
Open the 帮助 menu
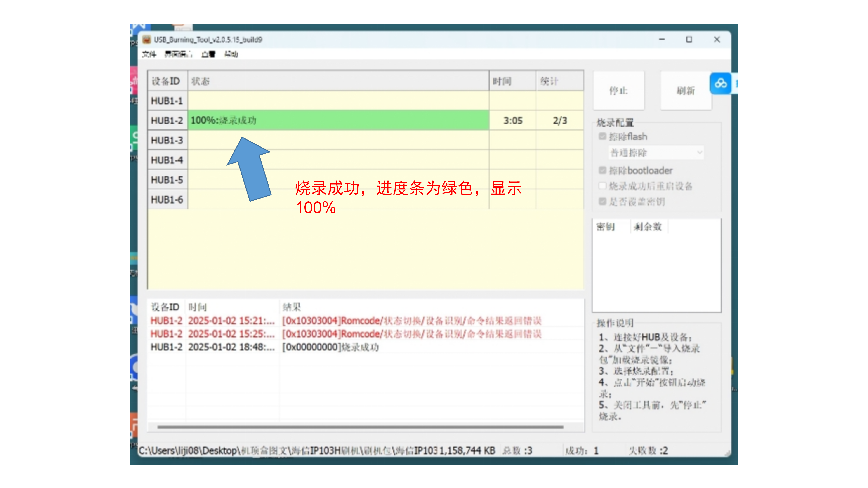pyautogui.click(x=231, y=54)
